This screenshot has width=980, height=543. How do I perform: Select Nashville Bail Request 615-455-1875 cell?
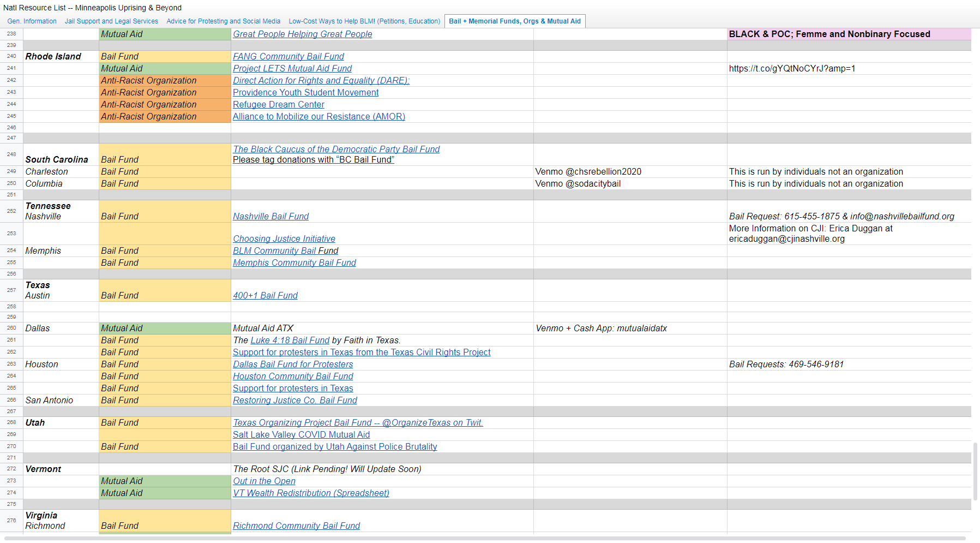click(x=849, y=211)
